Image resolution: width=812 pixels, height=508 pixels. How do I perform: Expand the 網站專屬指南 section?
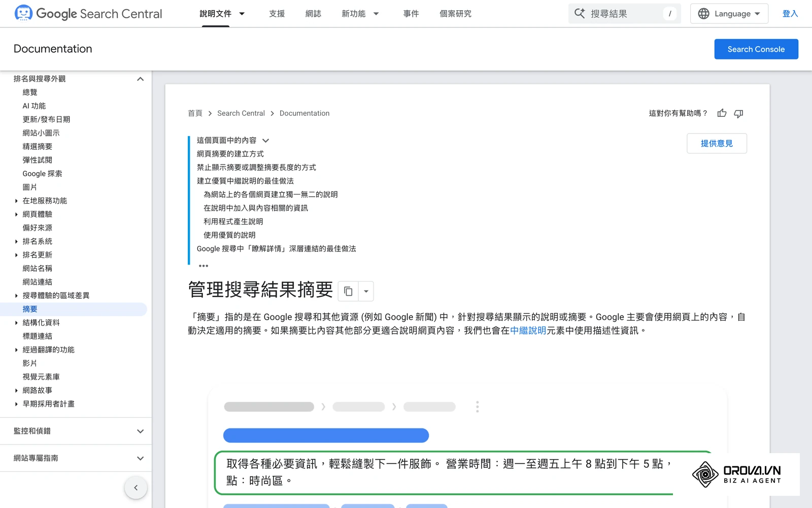coord(141,458)
